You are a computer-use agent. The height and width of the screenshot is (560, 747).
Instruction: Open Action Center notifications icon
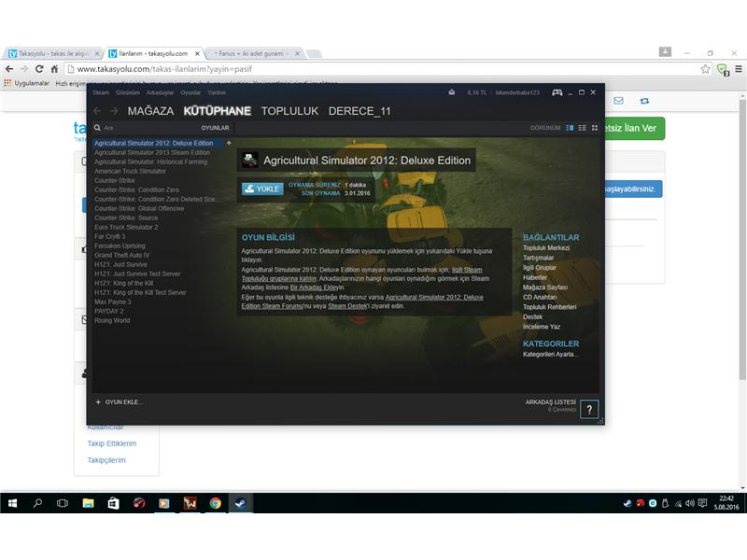click(702, 503)
